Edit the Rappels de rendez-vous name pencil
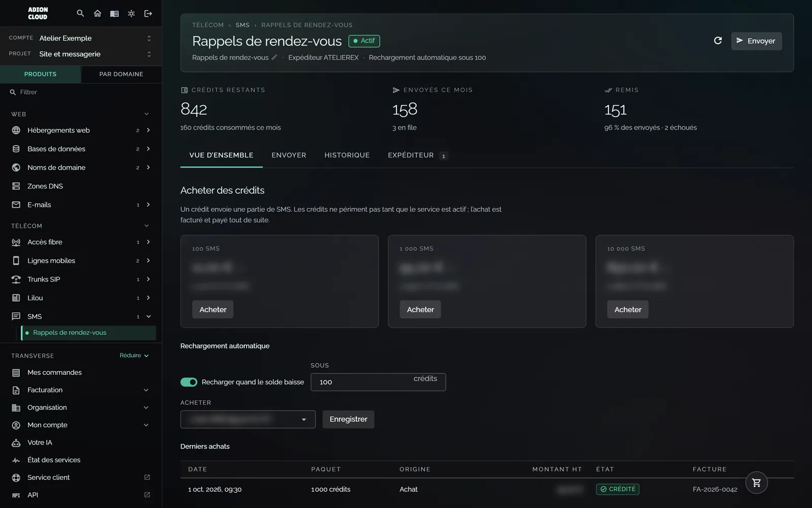This screenshot has width=812, height=508. coord(275,57)
